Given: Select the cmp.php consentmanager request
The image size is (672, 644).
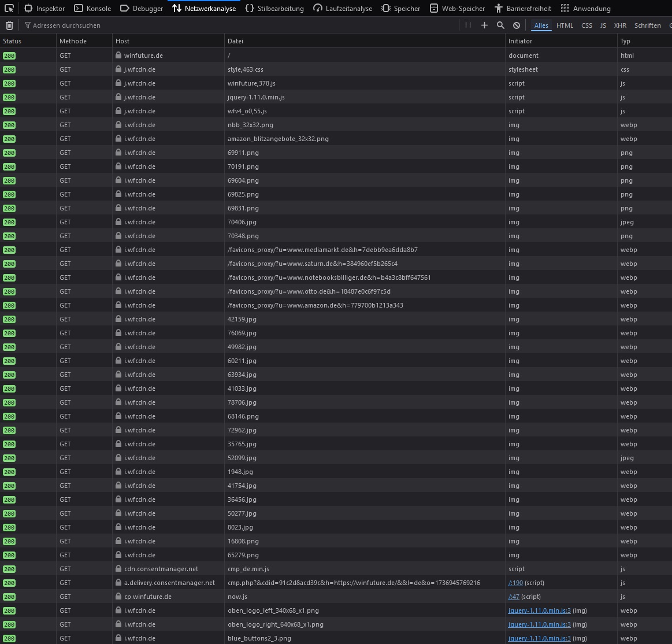Looking at the screenshot, I should point(336,583).
